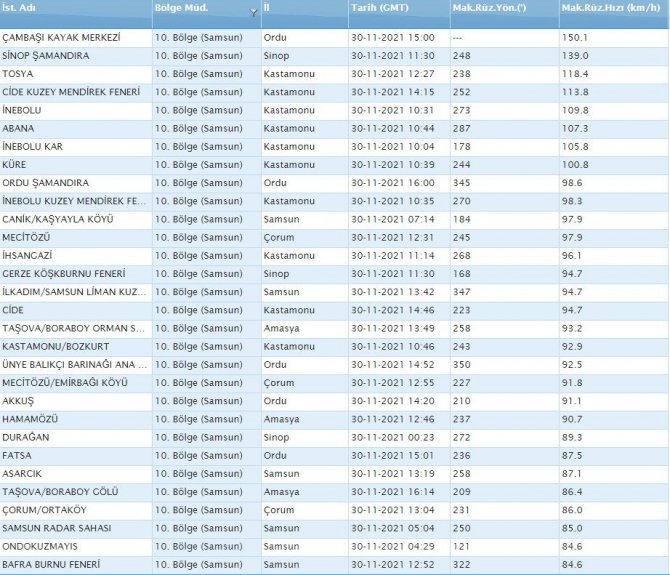
Task: Click the 139.0 speed value
Action: [574, 55]
